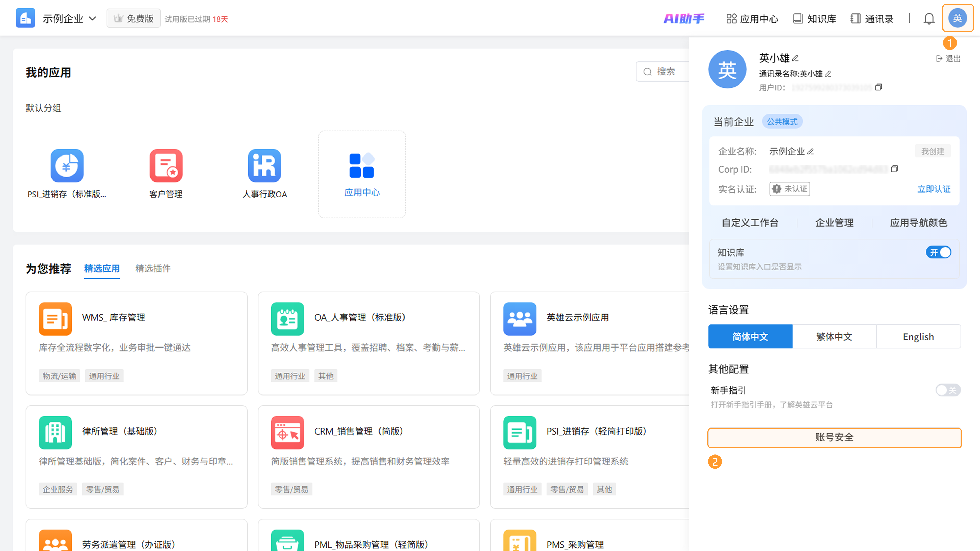The width and height of the screenshot is (980, 551).
Task: Launch the 人事行政OA app icon
Action: pos(264,166)
